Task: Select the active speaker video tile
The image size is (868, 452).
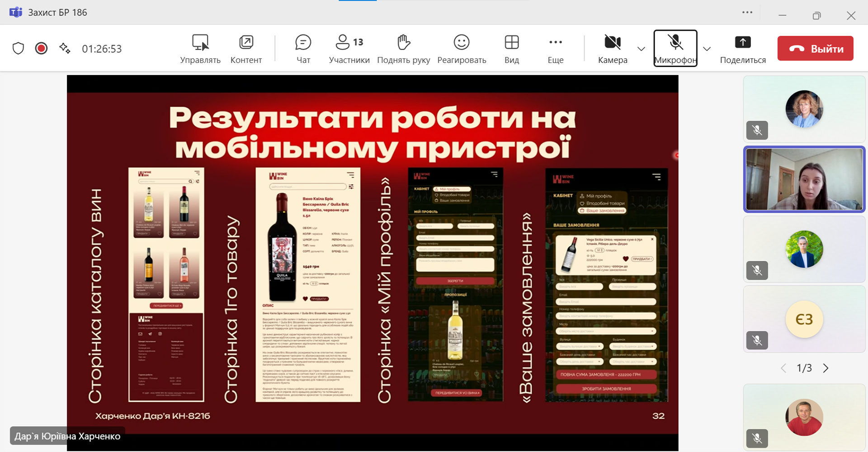Action: pyautogui.click(x=804, y=179)
